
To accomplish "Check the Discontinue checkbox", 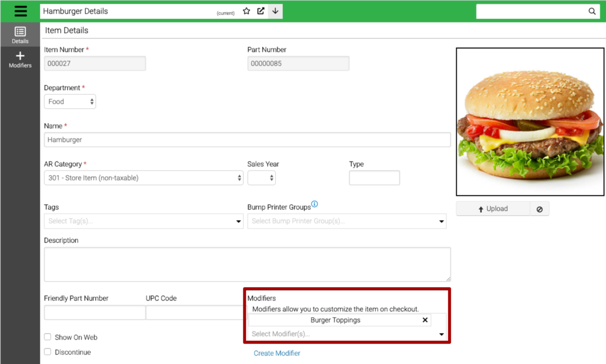I will pyautogui.click(x=47, y=352).
